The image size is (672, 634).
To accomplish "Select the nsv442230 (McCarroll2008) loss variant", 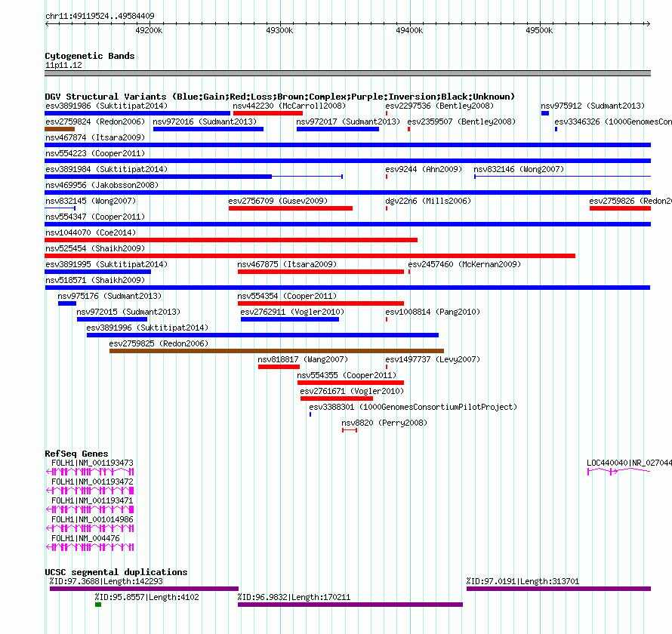I will click(x=268, y=113).
